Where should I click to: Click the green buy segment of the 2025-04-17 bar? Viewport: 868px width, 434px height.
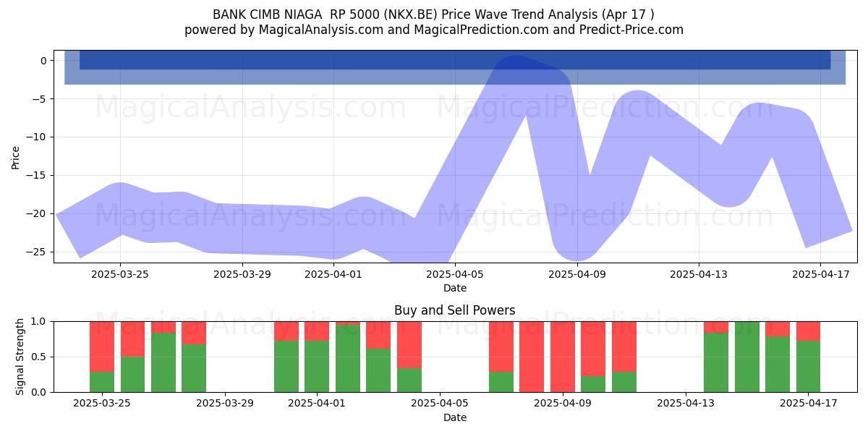click(808, 366)
